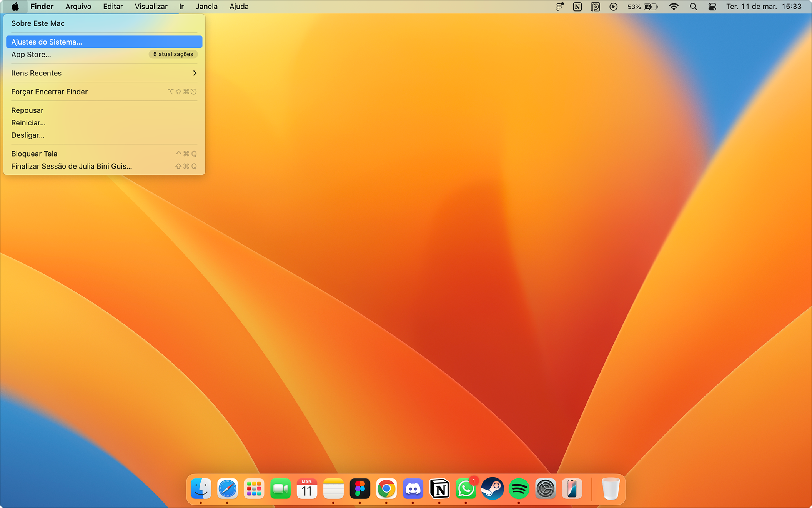
Task: Open Google Chrome from the dock
Action: click(x=386, y=489)
